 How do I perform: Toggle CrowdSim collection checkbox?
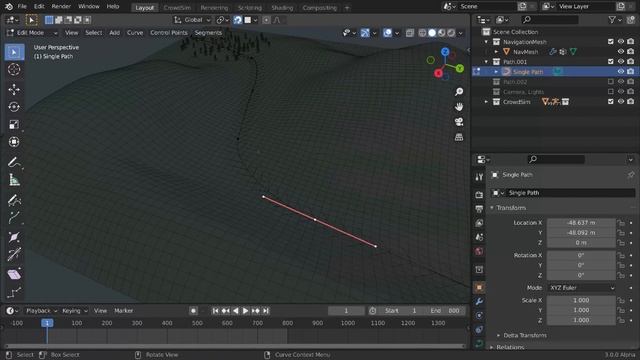coord(611,102)
